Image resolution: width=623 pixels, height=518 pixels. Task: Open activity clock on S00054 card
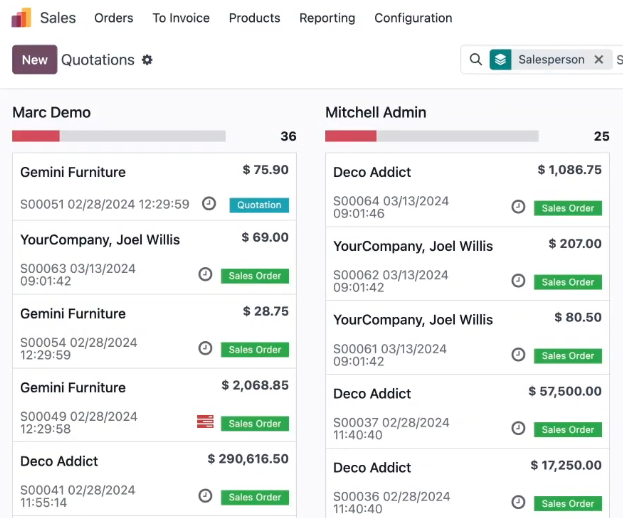click(205, 348)
